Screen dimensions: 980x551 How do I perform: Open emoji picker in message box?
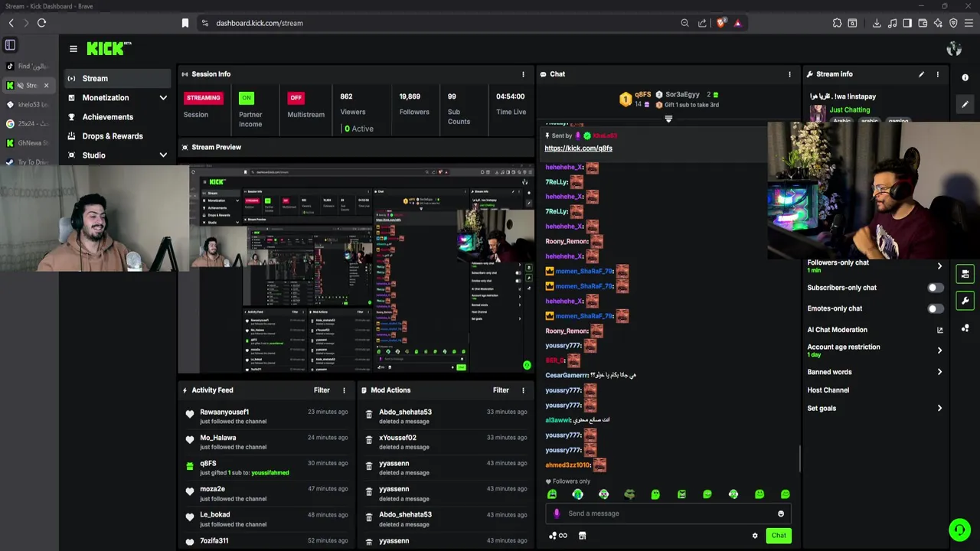click(x=781, y=514)
